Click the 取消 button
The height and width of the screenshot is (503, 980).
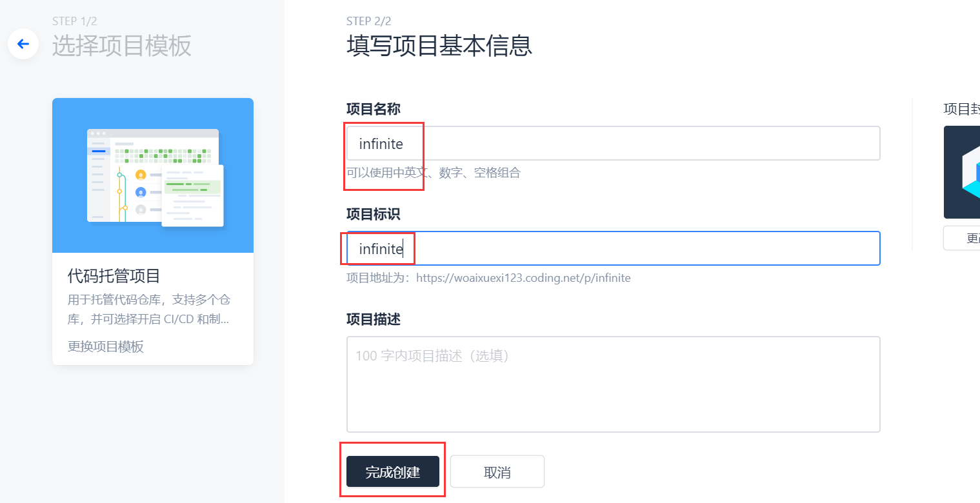coord(497,471)
